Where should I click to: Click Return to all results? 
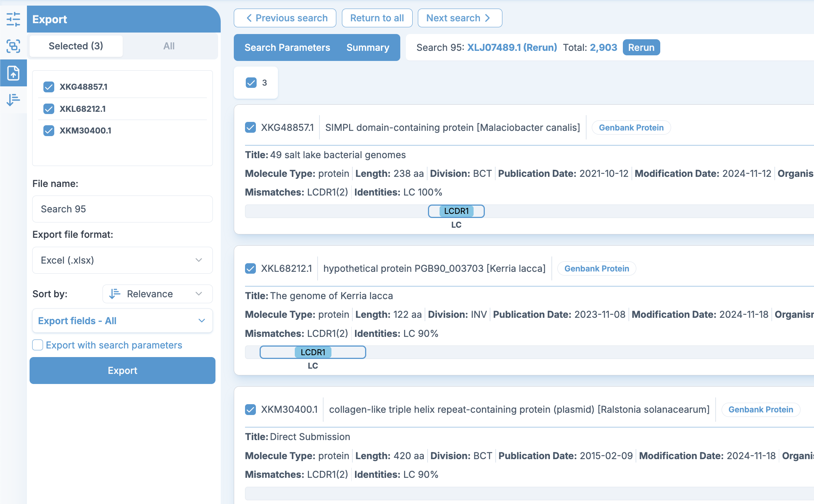[377, 18]
